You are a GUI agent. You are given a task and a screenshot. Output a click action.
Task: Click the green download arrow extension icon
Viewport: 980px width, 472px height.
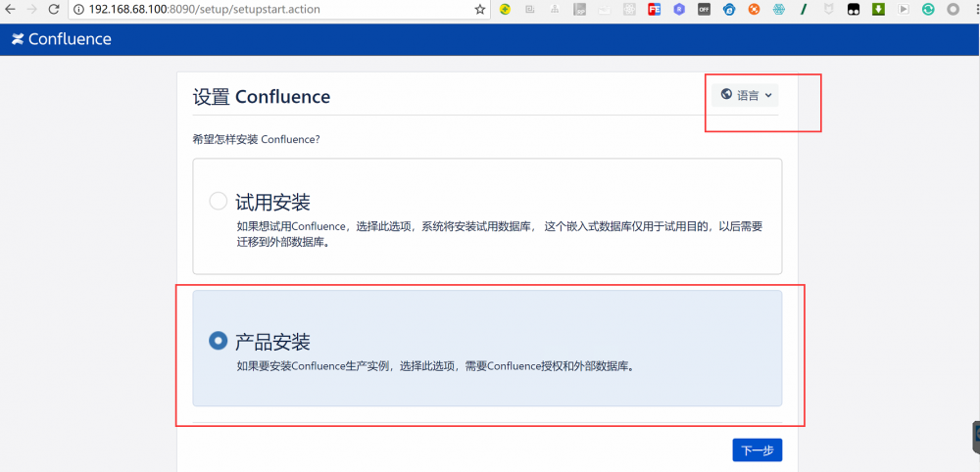coord(879,10)
